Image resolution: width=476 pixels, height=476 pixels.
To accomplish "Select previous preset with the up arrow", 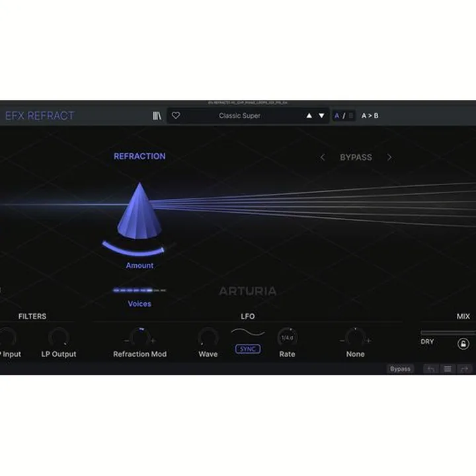I will pos(309,116).
